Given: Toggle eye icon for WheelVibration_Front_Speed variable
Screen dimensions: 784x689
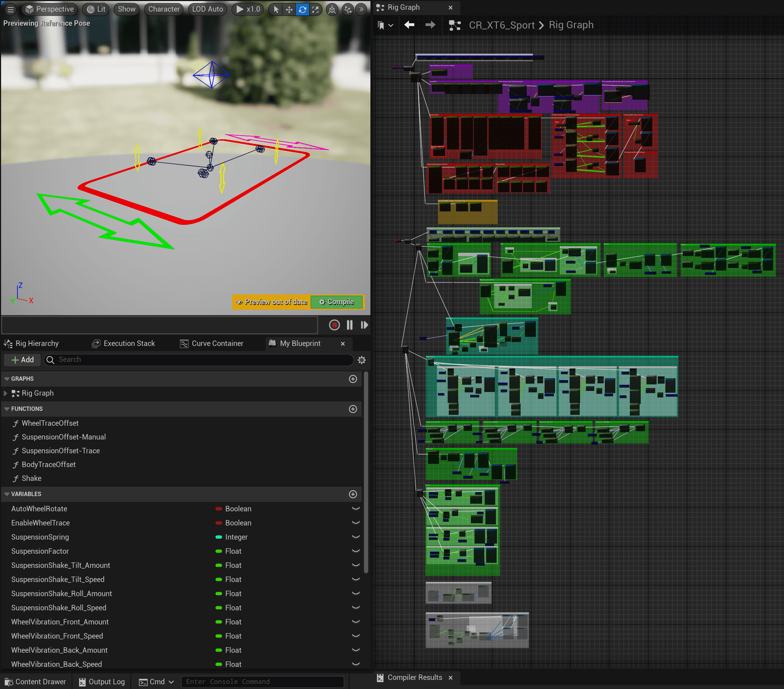Looking at the screenshot, I should (356, 636).
